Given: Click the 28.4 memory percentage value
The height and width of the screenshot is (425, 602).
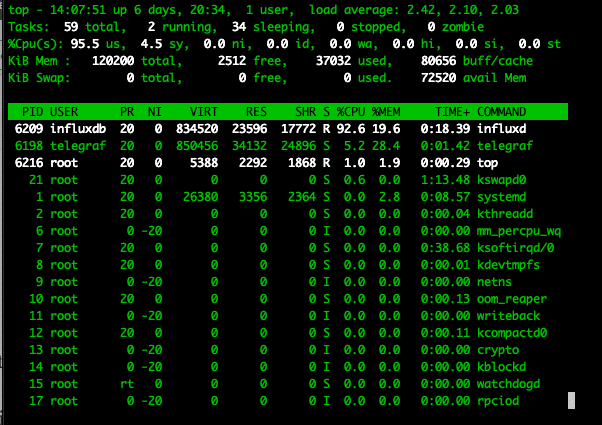Looking at the screenshot, I should 386,146.
